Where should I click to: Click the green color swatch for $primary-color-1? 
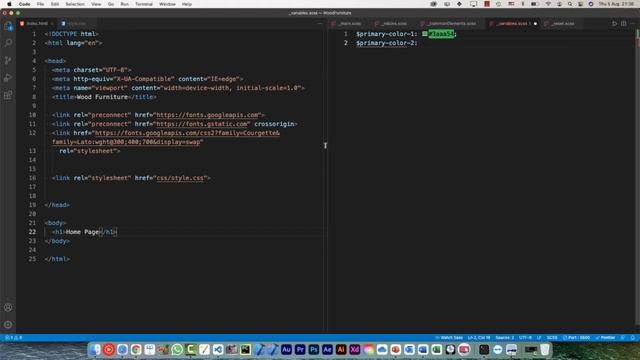tap(425, 34)
